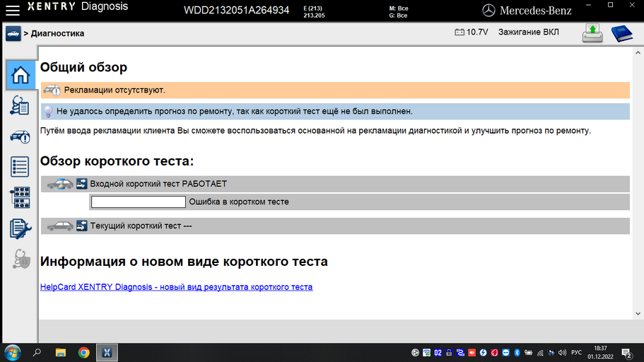Launch Google Chrome from the taskbar
The height and width of the screenshot is (362, 644).
coord(84,353)
